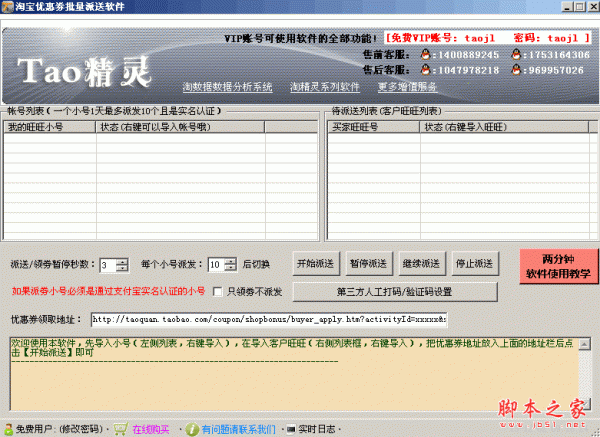600x437 pixels.
Task: Click the free user avatar icon in status bar
Action: click(8, 429)
